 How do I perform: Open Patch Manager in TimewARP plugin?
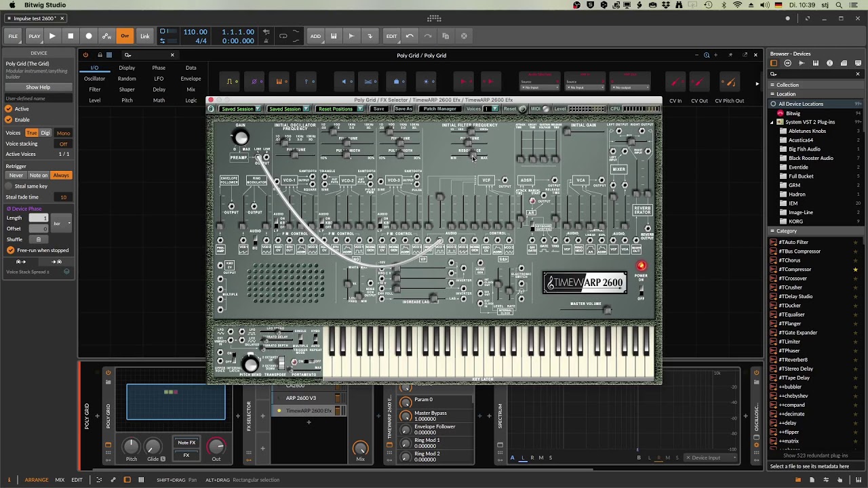click(x=439, y=109)
